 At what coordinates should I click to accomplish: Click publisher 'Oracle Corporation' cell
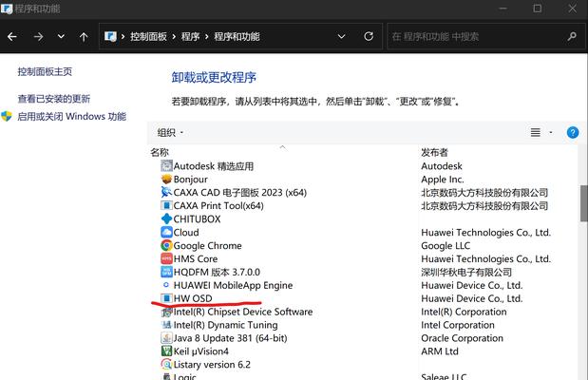point(462,338)
